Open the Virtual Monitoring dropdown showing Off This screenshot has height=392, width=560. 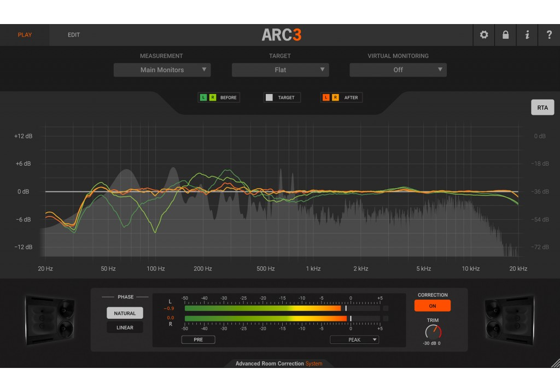coord(398,70)
